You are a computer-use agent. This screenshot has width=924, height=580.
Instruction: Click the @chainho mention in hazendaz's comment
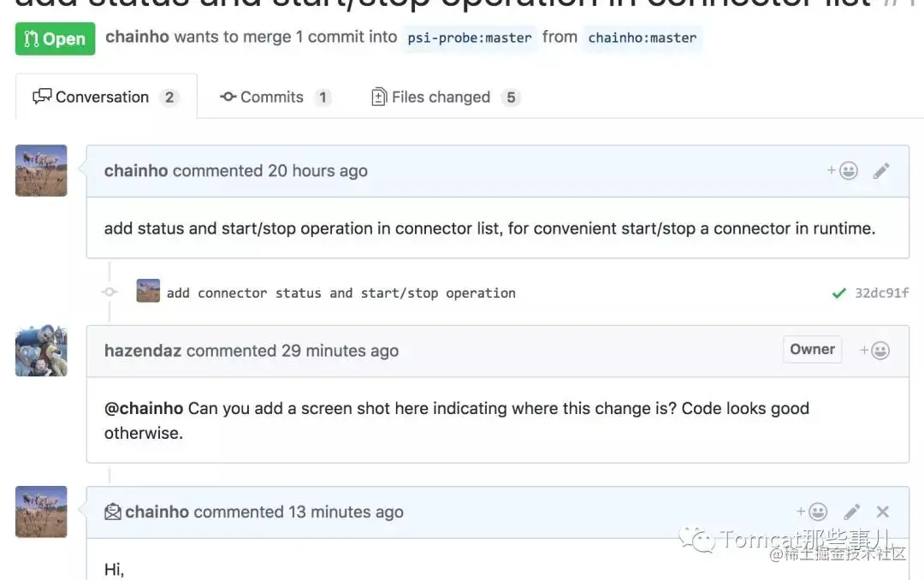143,408
